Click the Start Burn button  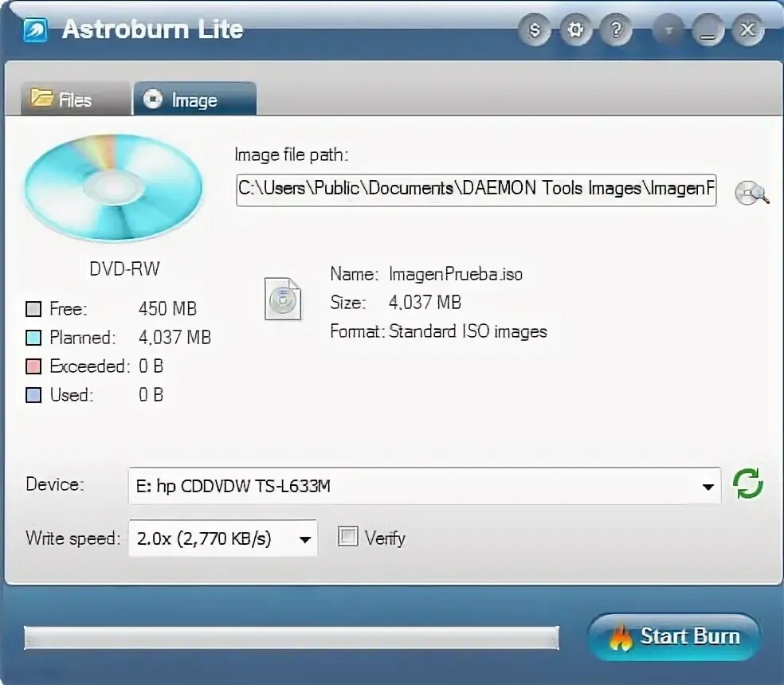point(674,637)
